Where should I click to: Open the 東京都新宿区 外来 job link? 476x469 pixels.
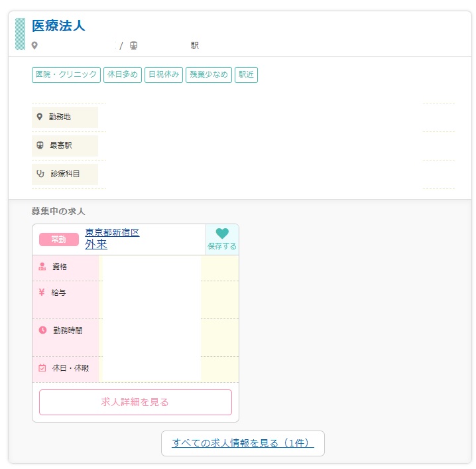(111, 239)
